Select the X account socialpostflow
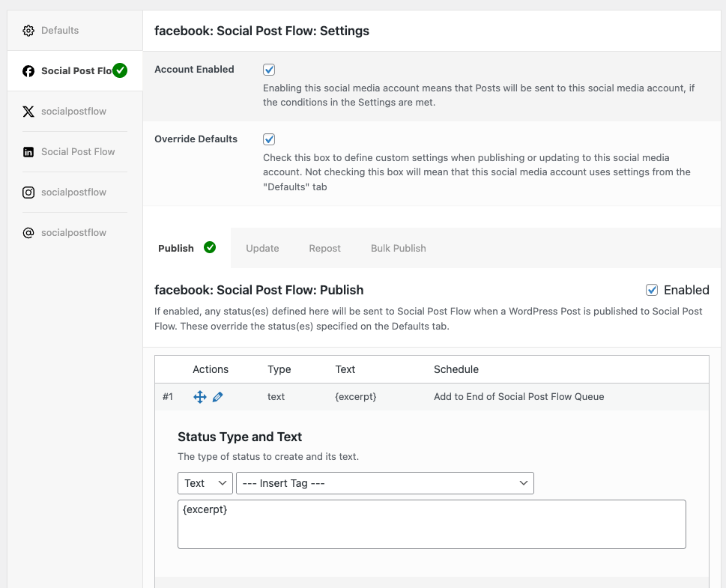This screenshot has width=726, height=588. click(x=75, y=111)
